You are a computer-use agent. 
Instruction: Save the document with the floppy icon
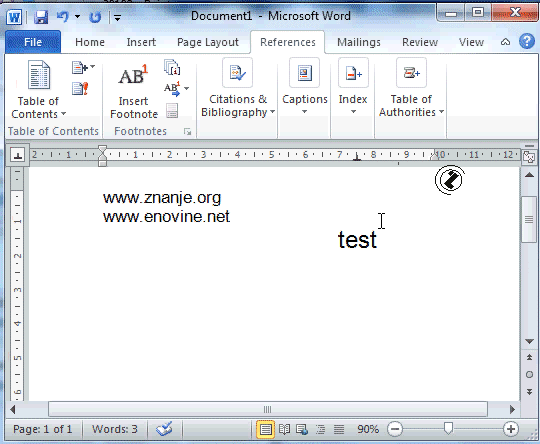click(41, 17)
